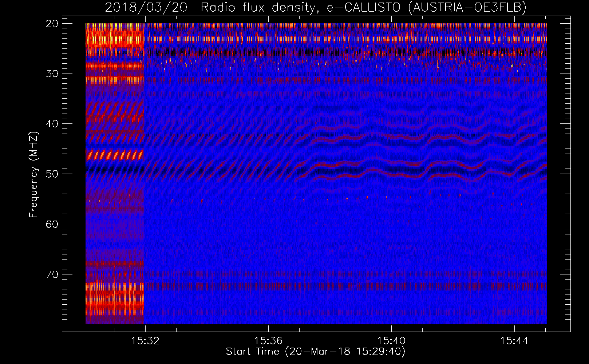Click the 15:44 time tick label
589x364 pixels.
point(514,341)
